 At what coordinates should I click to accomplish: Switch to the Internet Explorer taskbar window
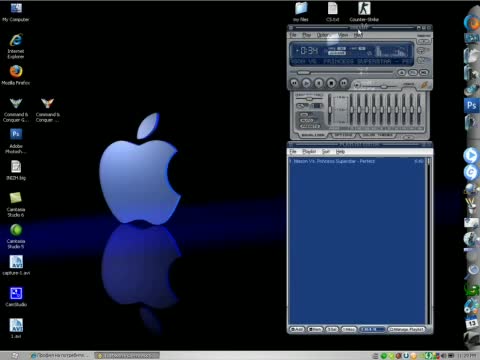pos(60,356)
